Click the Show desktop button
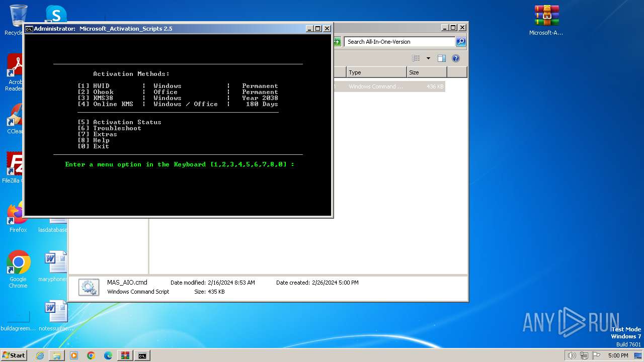This screenshot has width=644, height=362. [638, 355]
